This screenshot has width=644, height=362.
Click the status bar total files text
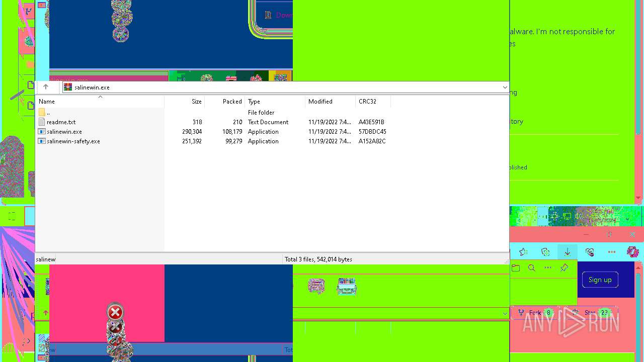point(318,259)
